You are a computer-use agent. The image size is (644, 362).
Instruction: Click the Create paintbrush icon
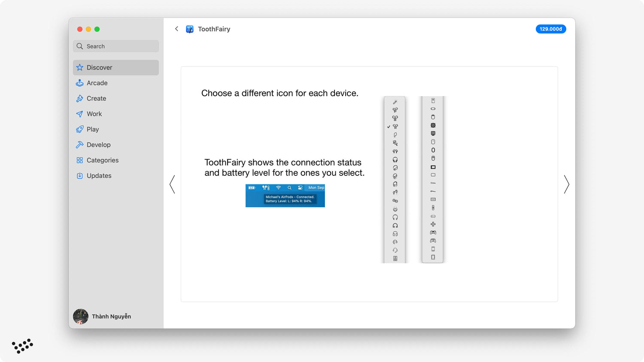point(80,98)
